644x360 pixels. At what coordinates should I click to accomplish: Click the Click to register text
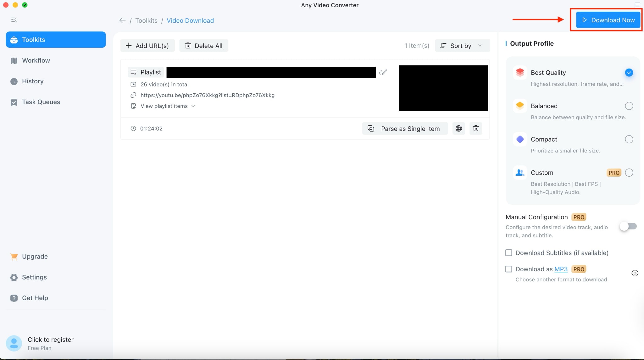point(51,340)
